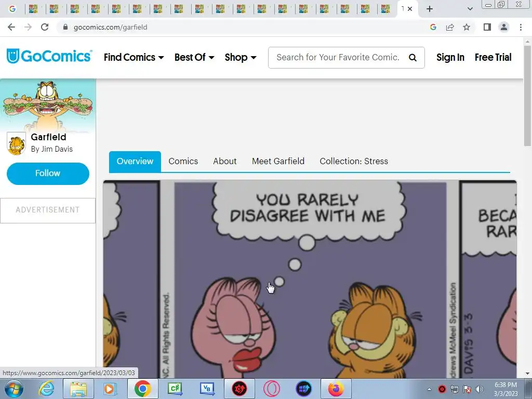Focus the comic search field
This screenshot has width=532, height=399.
338,57
